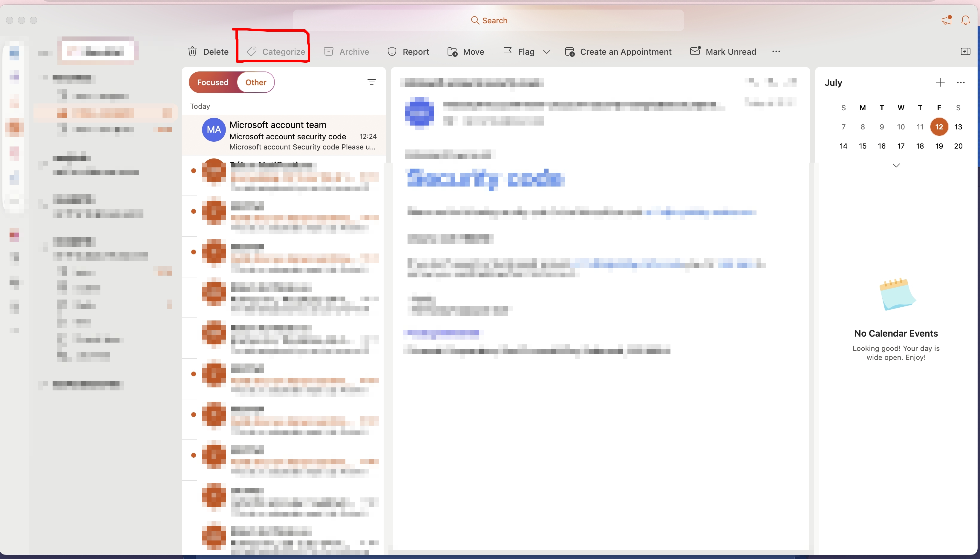This screenshot has height=559, width=980.
Task: Switch to the Focused inbox
Action: coord(212,82)
